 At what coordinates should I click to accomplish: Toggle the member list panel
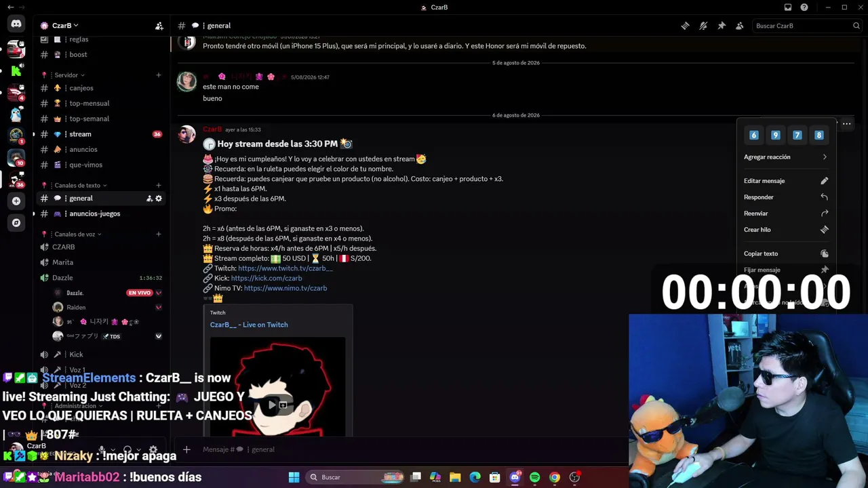pos(740,26)
